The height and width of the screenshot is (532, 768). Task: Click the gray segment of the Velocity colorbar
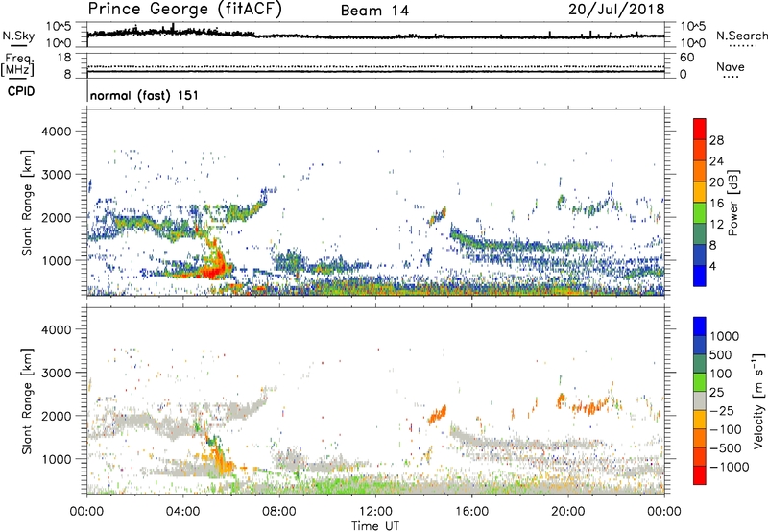click(x=700, y=400)
